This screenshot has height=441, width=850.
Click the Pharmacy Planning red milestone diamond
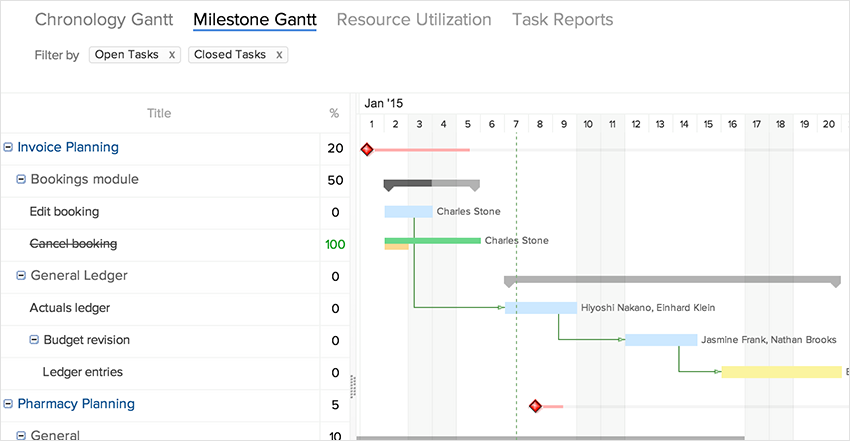tap(535, 405)
